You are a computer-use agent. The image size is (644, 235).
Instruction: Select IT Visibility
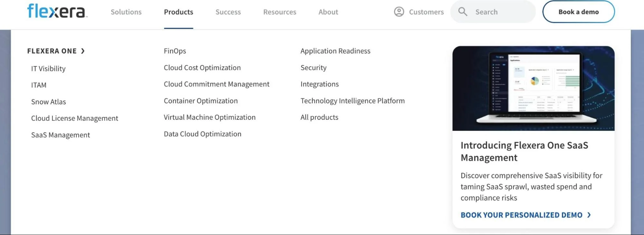coord(48,69)
